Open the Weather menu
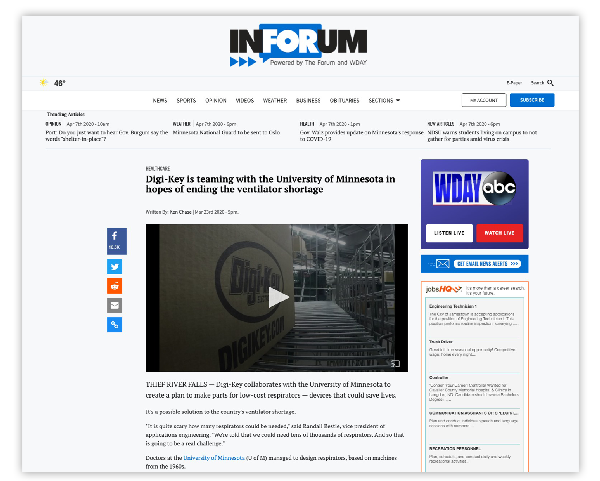The width and height of the screenshot is (600, 481). [275, 100]
